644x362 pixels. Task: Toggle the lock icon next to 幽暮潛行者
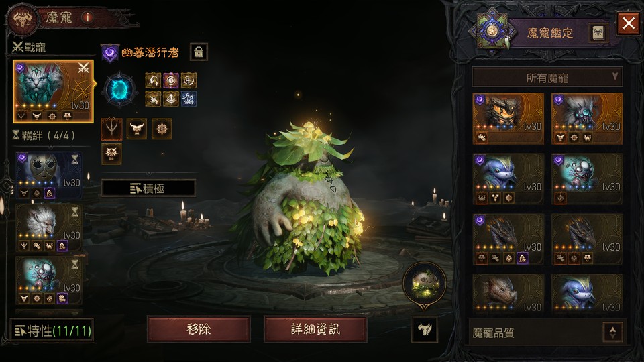(199, 52)
